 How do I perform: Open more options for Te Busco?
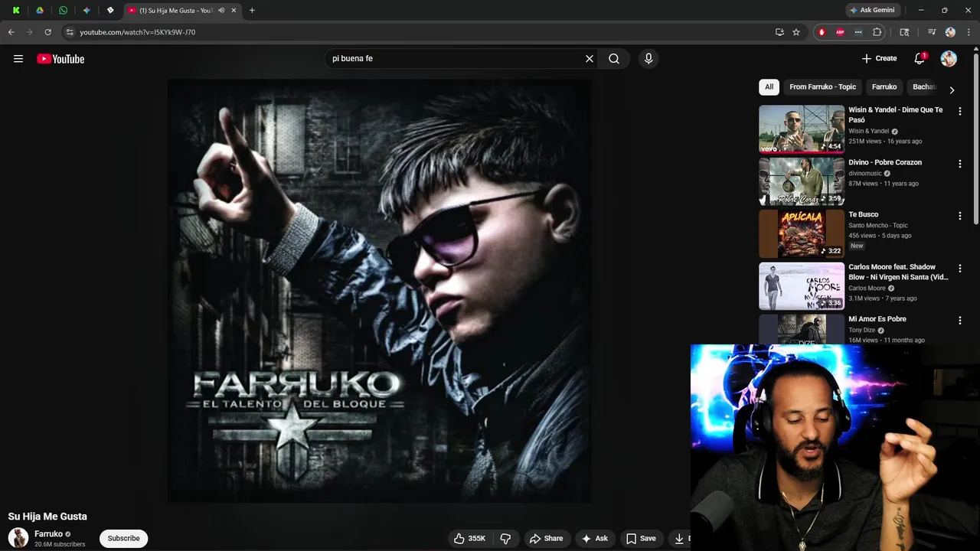[960, 216]
